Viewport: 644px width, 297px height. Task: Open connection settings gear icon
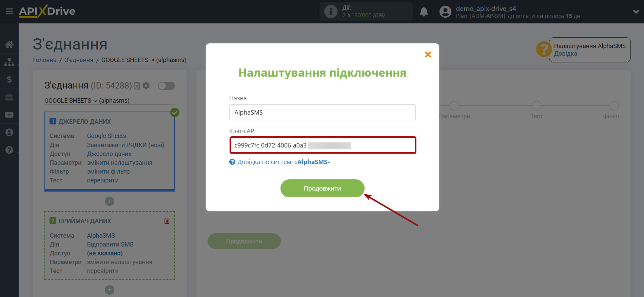tap(146, 86)
